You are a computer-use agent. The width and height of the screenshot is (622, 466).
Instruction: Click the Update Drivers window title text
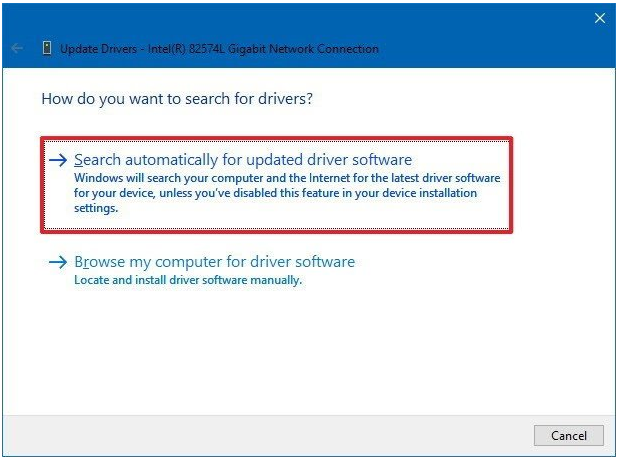point(219,49)
